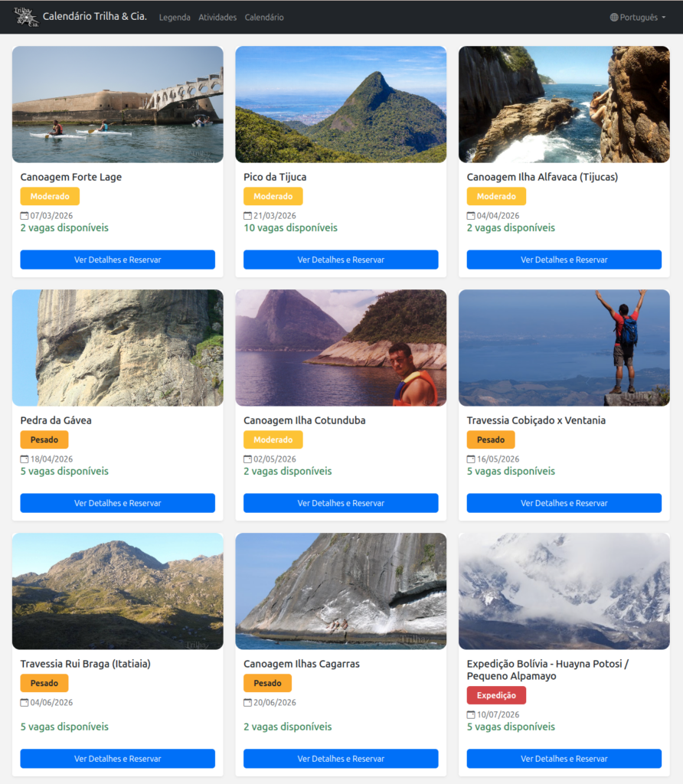
Task: Select Calendário in the navigation bar
Action: coord(264,18)
